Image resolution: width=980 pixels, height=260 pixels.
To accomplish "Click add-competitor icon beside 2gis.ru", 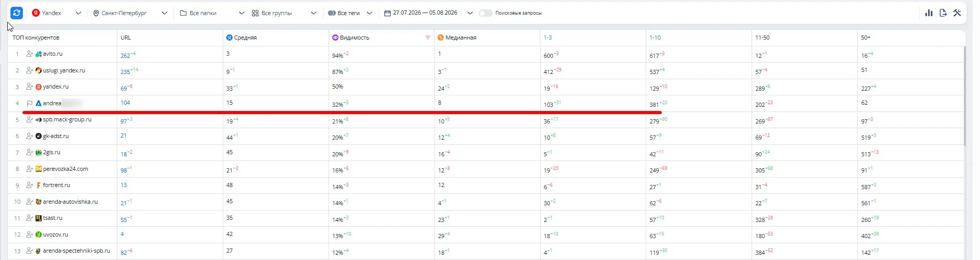I will coord(30,152).
